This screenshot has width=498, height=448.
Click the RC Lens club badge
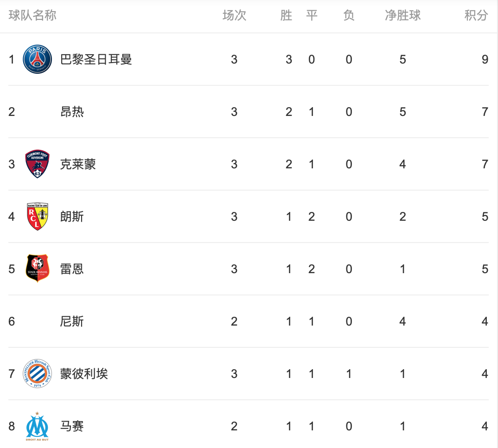37,217
